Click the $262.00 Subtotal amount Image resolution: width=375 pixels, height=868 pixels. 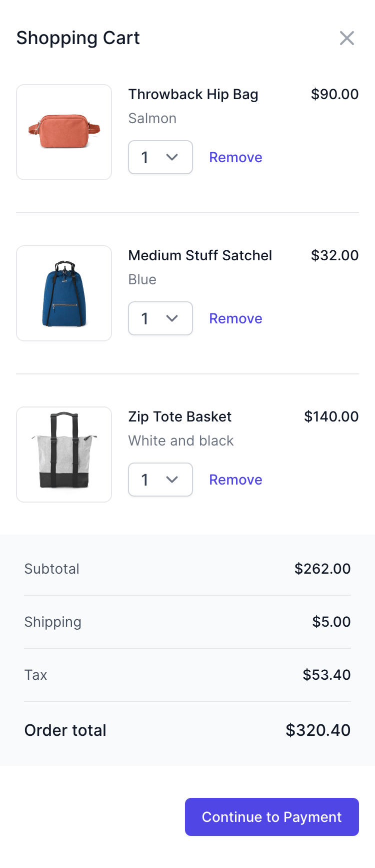coord(322,569)
